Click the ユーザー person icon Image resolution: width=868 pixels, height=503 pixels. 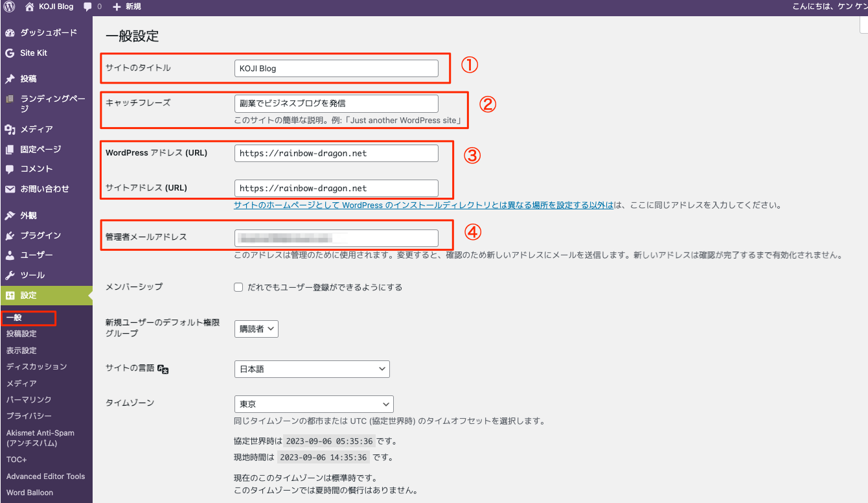(10, 255)
